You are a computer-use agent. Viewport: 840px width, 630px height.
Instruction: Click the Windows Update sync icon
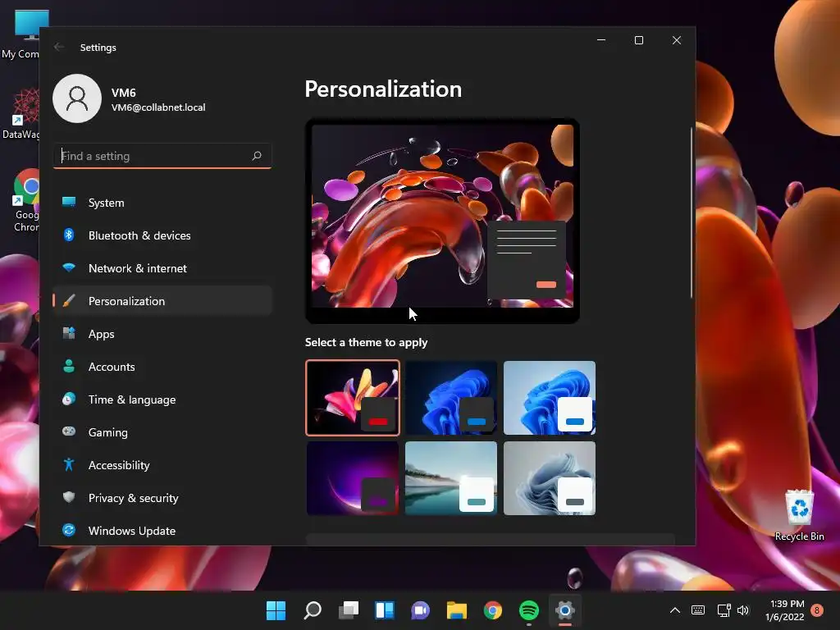pyautogui.click(x=69, y=531)
